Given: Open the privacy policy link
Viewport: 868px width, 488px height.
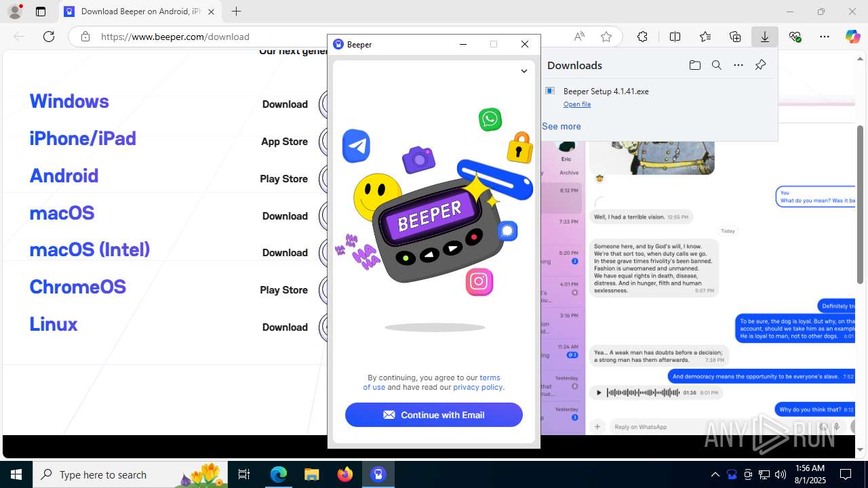Looking at the screenshot, I should click(478, 387).
